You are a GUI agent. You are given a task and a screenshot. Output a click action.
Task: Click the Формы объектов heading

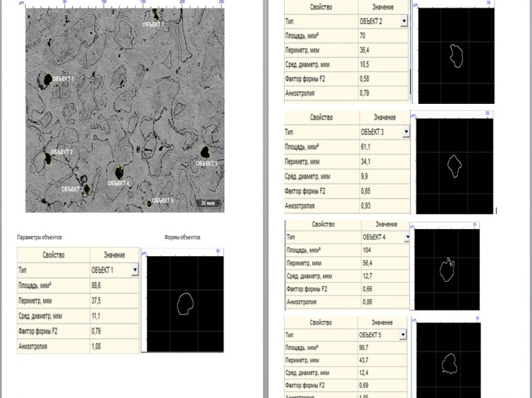[182, 237]
